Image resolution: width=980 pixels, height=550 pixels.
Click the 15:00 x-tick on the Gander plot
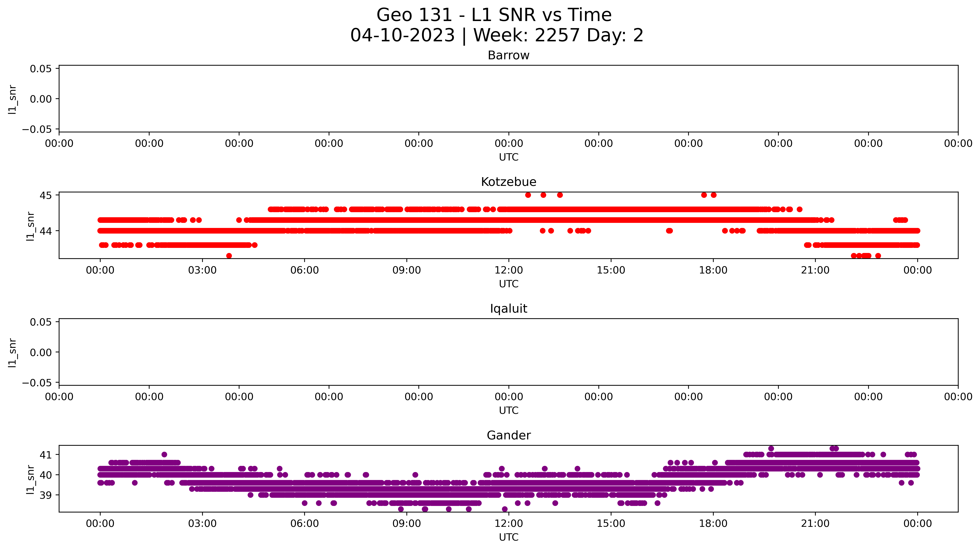click(611, 523)
